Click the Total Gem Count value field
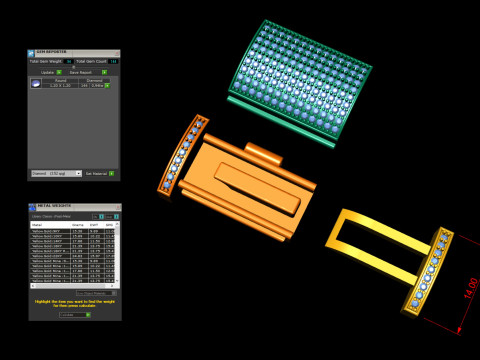The image size is (480, 360). tap(113, 62)
